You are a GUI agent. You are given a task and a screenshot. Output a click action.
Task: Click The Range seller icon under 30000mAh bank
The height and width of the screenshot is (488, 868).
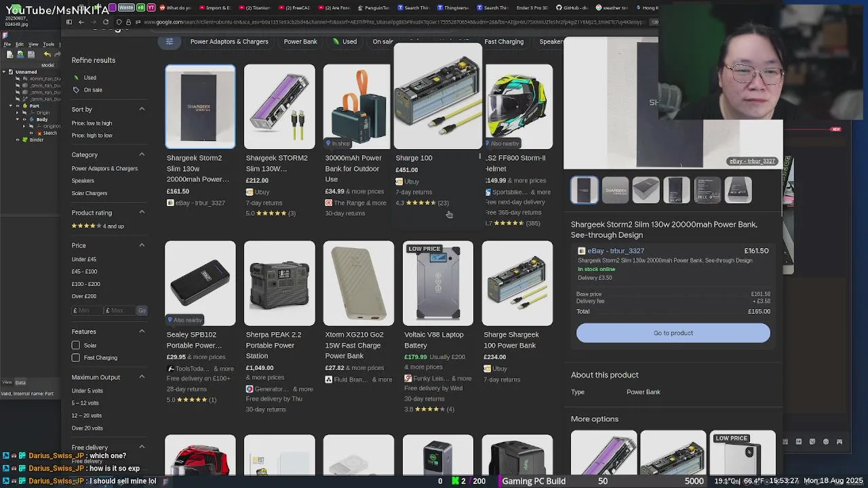329,203
